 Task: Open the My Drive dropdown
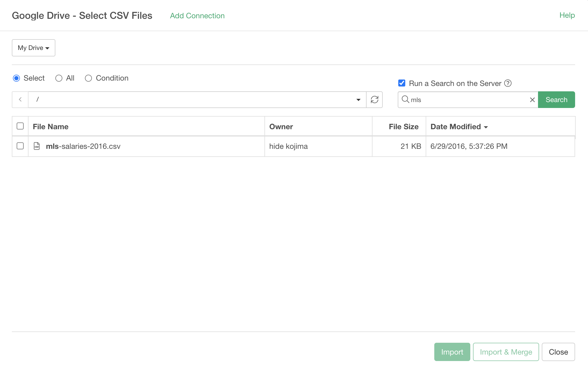click(34, 48)
